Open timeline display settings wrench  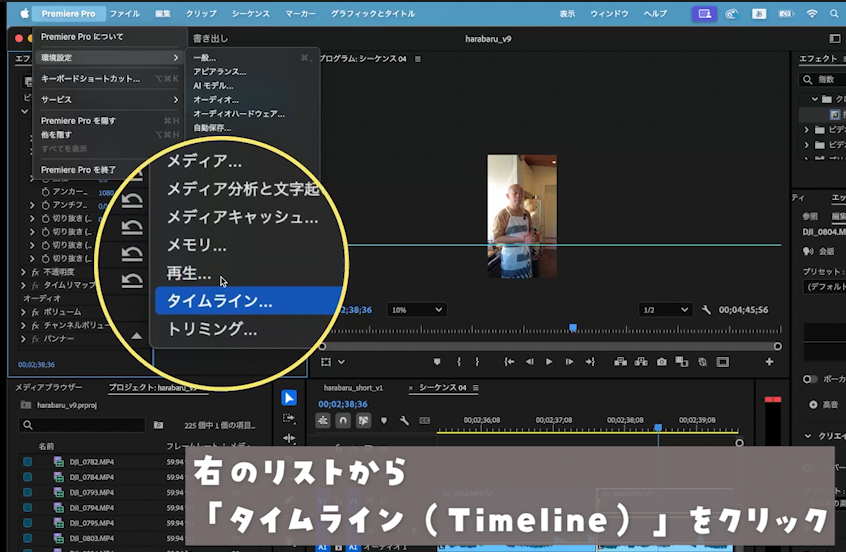click(x=404, y=420)
